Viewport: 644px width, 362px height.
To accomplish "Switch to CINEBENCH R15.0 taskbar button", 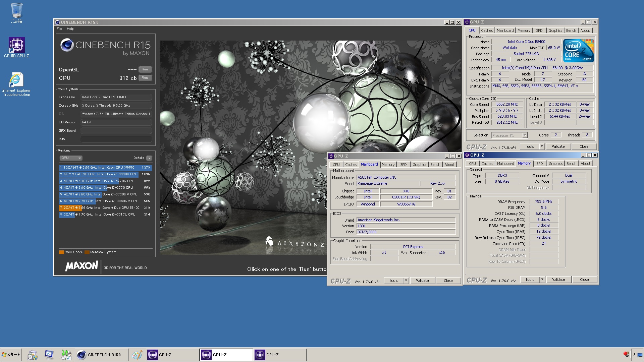I will [101, 355].
